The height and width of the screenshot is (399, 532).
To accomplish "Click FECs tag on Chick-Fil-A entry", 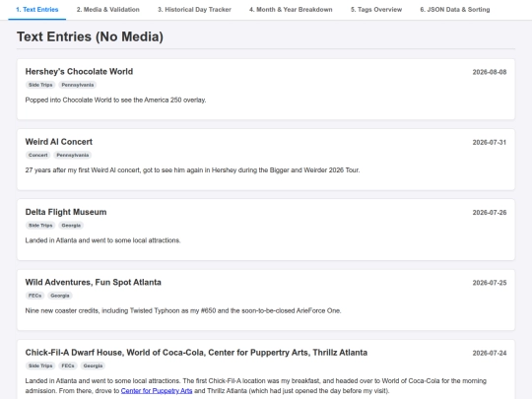I will (x=68, y=366).
